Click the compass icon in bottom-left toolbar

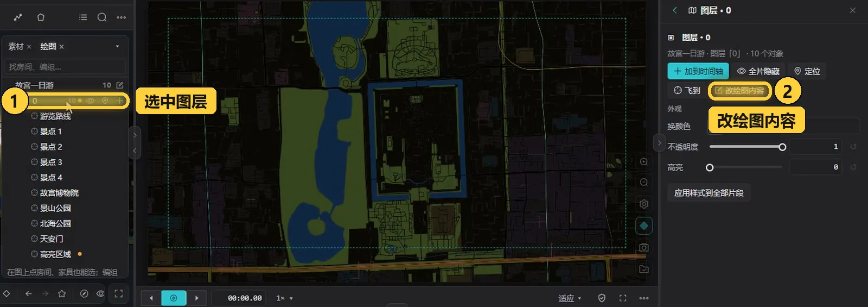point(84,293)
